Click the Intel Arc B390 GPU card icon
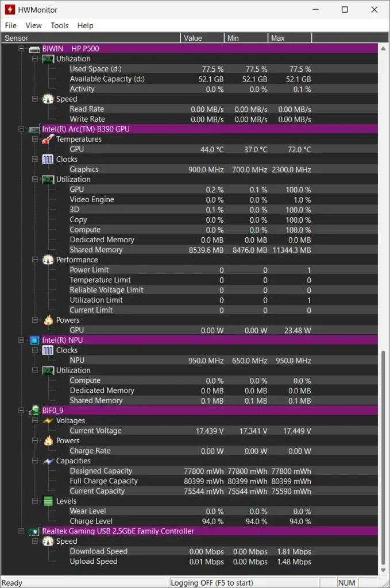 click(x=34, y=129)
